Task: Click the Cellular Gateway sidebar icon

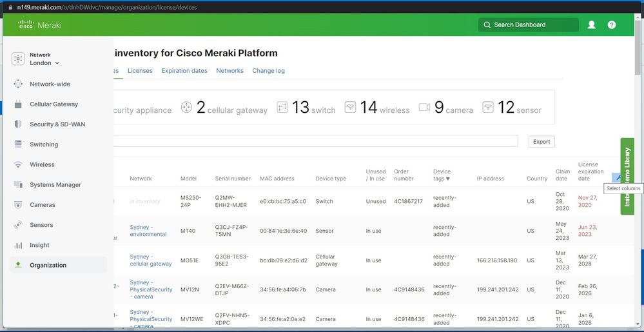Action: [x=18, y=104]
